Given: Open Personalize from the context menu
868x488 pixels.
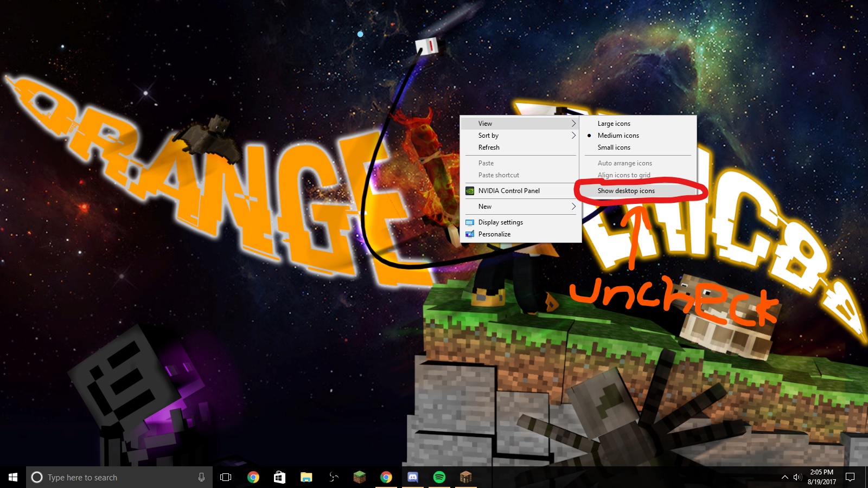Looking at the screenshot, I should (520, 234).
